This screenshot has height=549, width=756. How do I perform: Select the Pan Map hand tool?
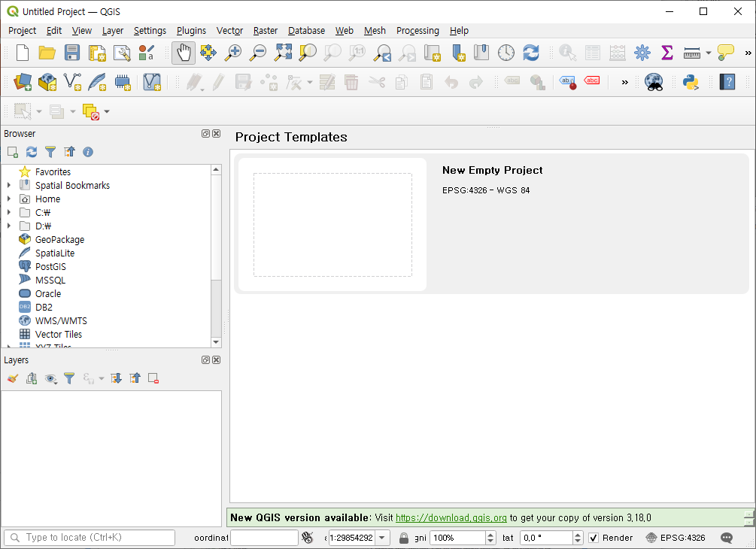(184, 53)
